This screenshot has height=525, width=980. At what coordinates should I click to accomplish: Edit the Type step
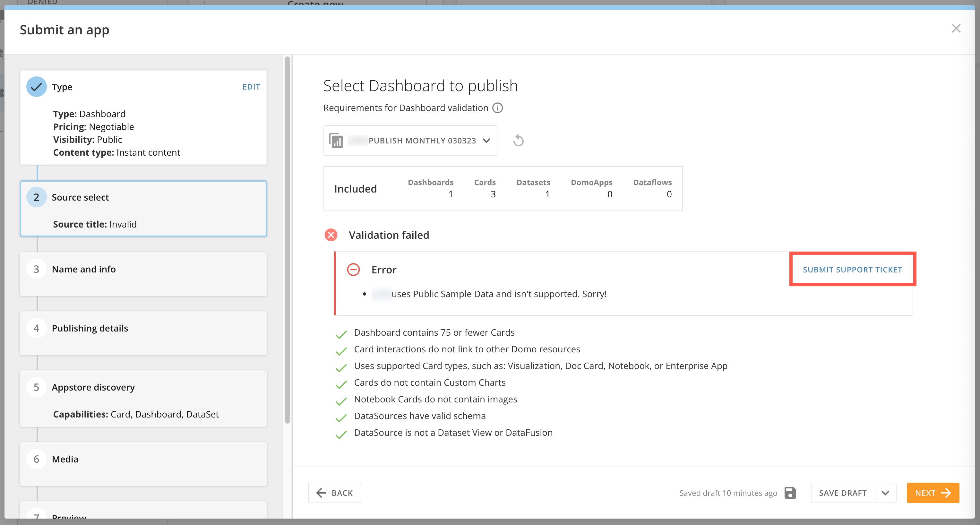point(251,87)
